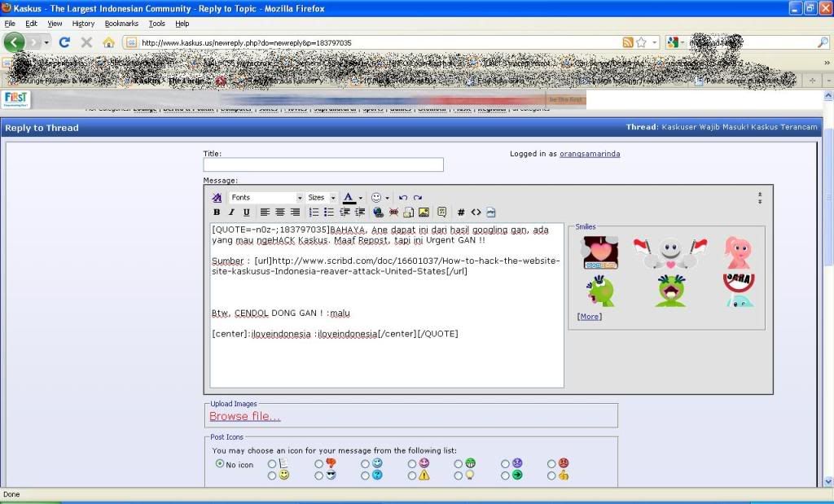This screenshot has width=834, height=504.
Task: Wrap HTML tags using angle brackets icon
Action: (x=476, y=213)
